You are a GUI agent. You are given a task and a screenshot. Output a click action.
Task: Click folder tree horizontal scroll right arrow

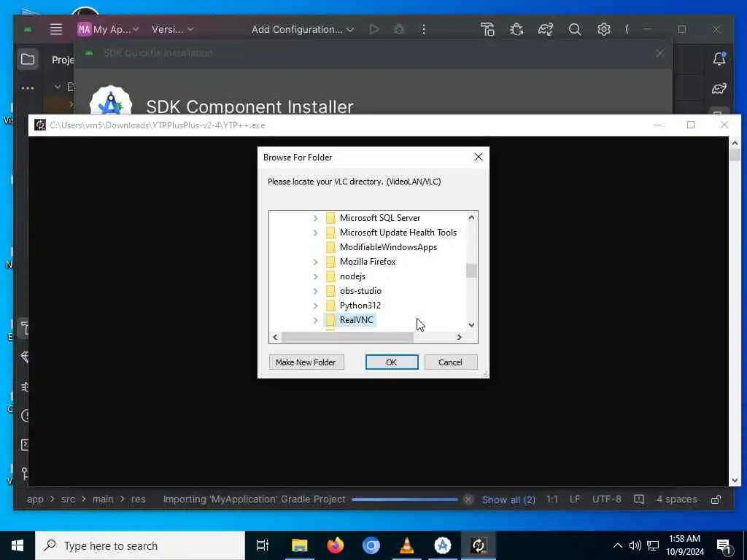coord(459,337)
